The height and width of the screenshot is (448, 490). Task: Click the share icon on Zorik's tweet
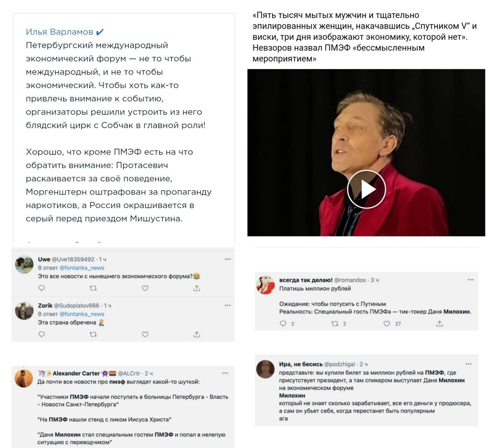(x=197, y=335)
